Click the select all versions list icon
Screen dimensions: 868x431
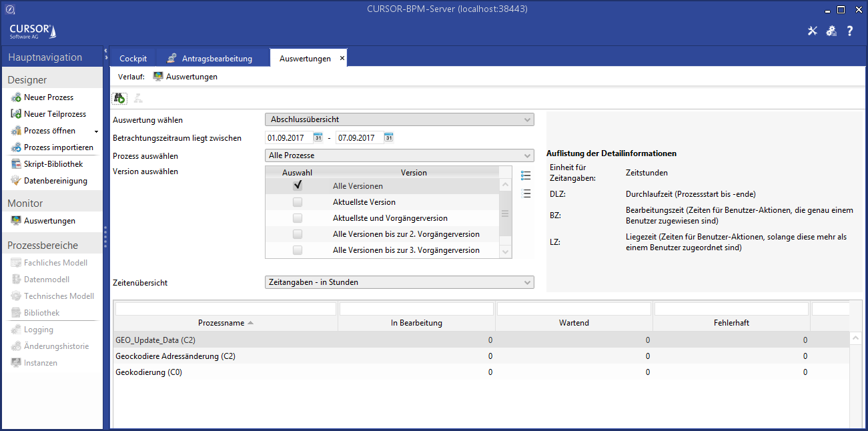click(526, 176)
